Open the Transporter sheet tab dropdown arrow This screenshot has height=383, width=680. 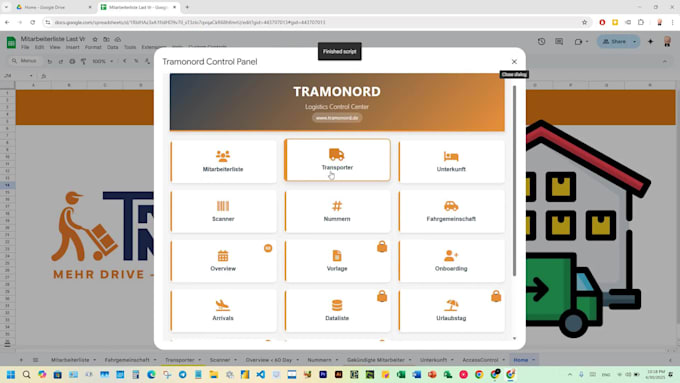click(x=199, y=360)
